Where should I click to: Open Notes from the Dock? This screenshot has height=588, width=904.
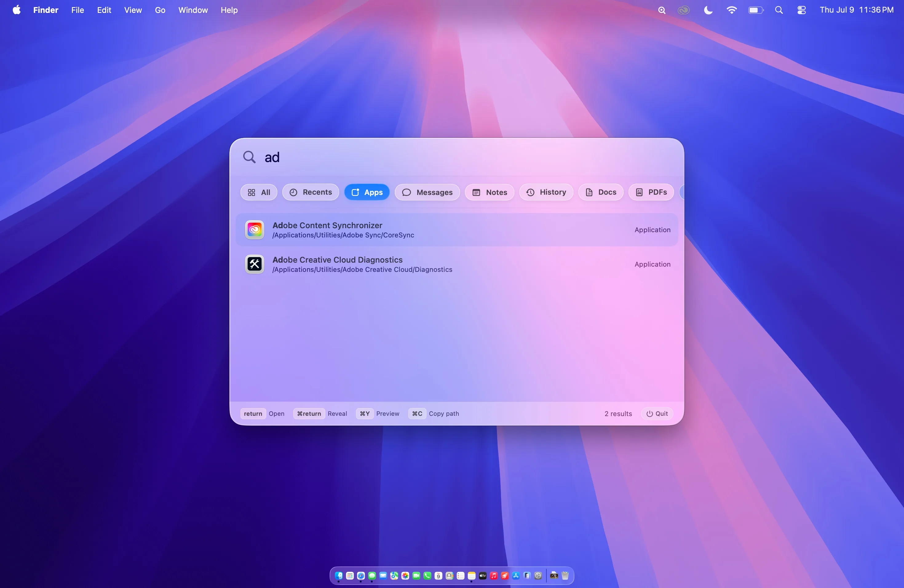tap(471, 575)
